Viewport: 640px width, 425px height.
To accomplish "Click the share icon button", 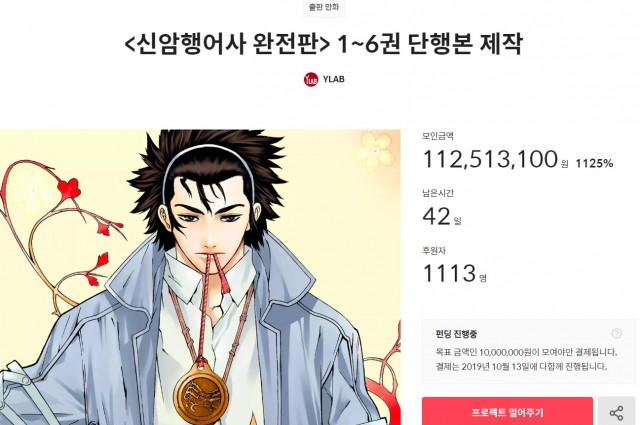I will pyautogui.click(x=616, y=412).
